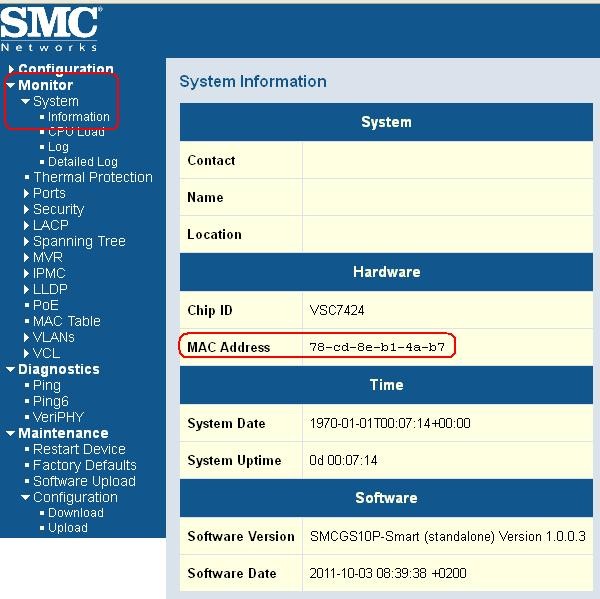
Task: Click the Hardware section header
Action: (386, 272)
